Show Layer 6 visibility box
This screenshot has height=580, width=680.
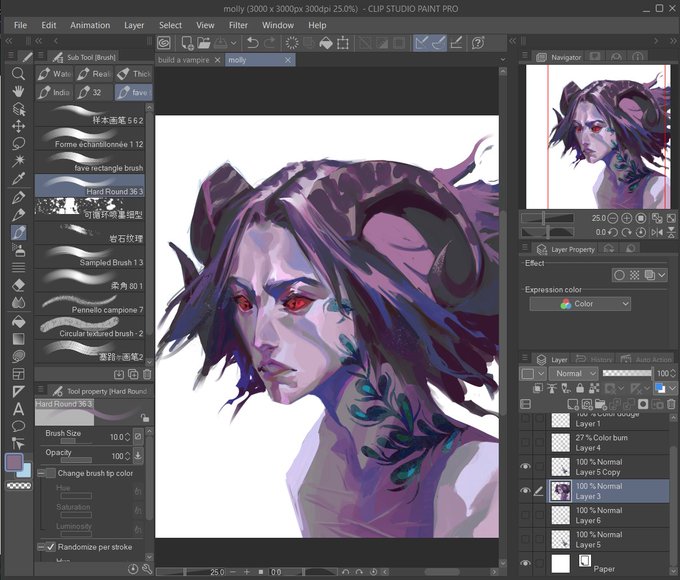tap(525, 515)
